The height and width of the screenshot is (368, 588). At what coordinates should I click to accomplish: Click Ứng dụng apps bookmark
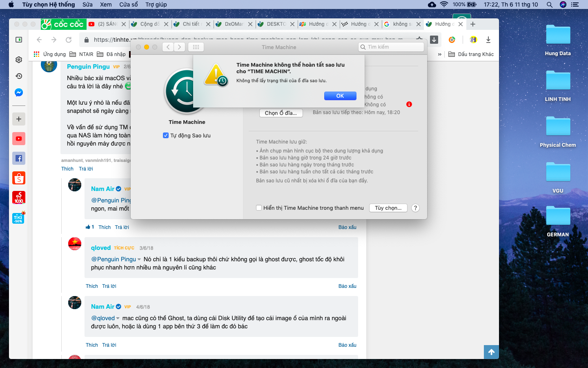click(50, 54)
